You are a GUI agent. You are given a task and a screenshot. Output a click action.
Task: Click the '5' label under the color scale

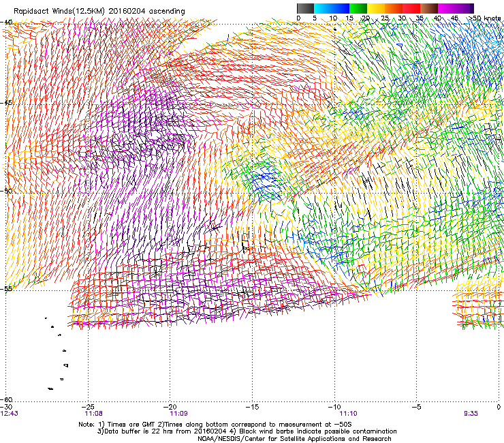315,18
